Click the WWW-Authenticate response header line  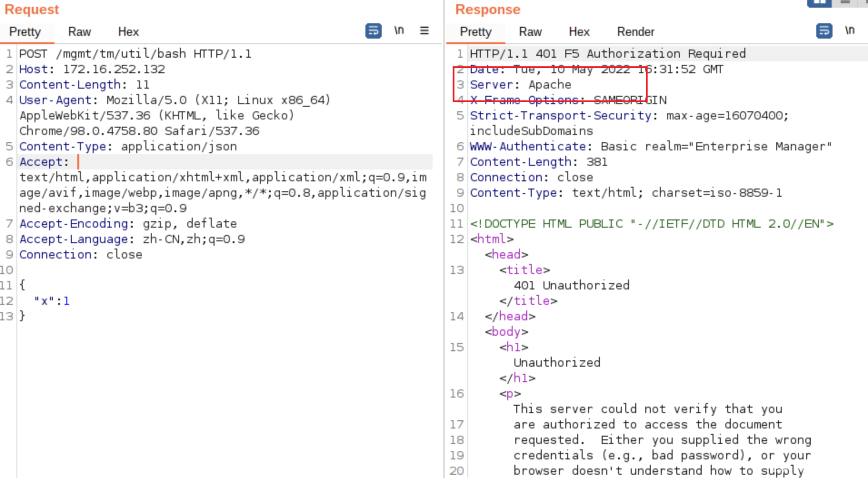tap(650, 146)
